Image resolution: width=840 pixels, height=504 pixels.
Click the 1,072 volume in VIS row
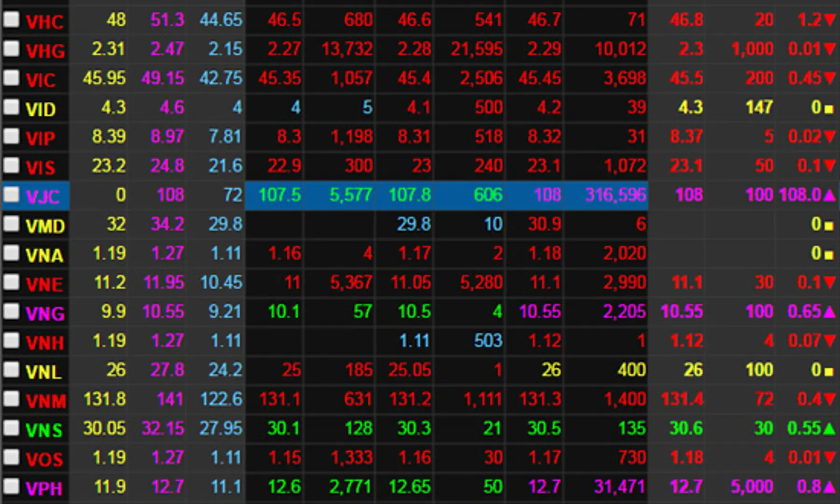625,165
